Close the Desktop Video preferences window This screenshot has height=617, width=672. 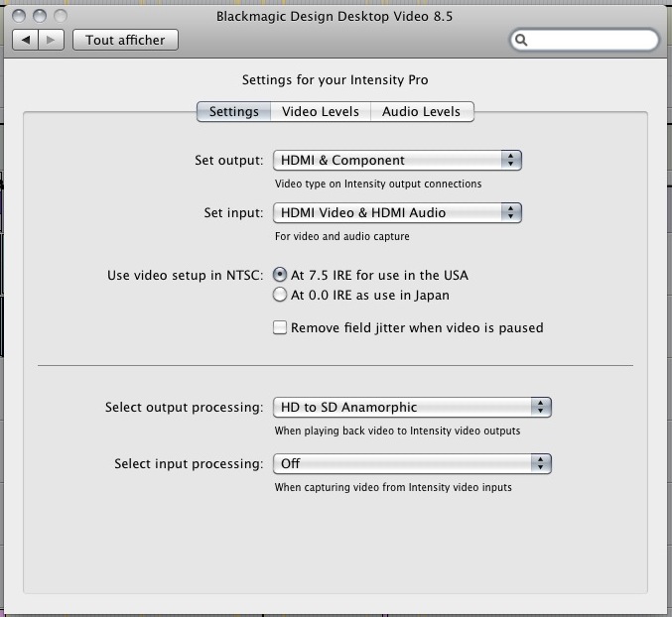pyautogui.click(x=20, y=17)
